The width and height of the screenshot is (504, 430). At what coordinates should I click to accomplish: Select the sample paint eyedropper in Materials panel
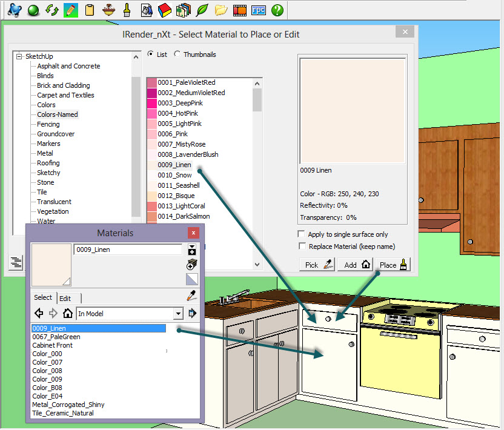point(191,295)
